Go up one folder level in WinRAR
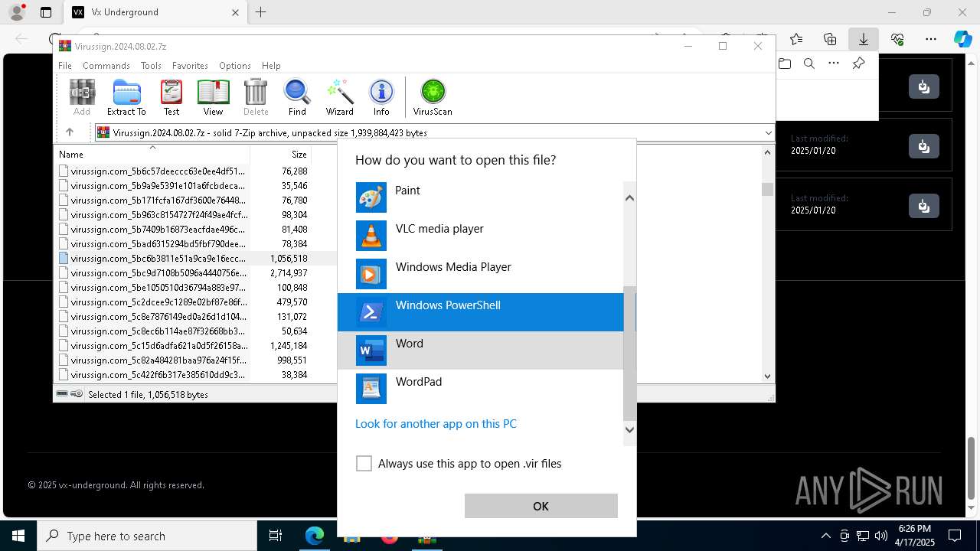This screenshot has height=551, width=980. click(70, 132)
